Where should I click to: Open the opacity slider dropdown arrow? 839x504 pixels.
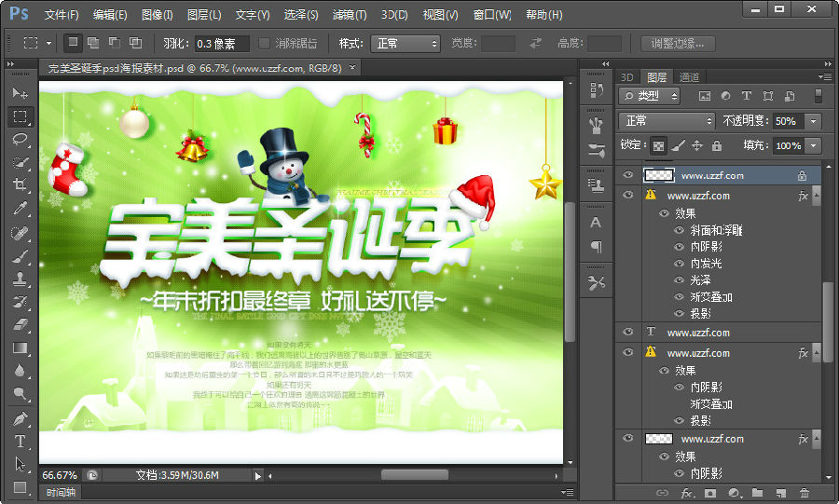coord(813,121)
